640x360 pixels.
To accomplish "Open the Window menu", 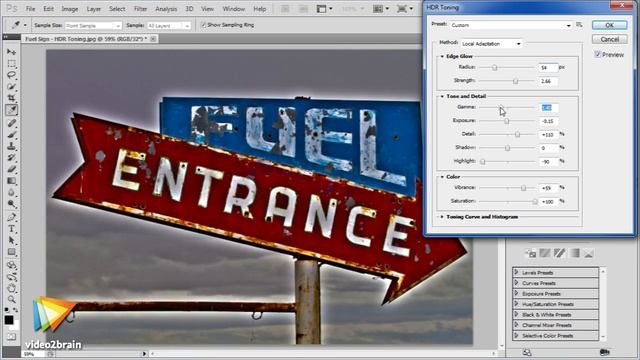I will tap(233, 9).
